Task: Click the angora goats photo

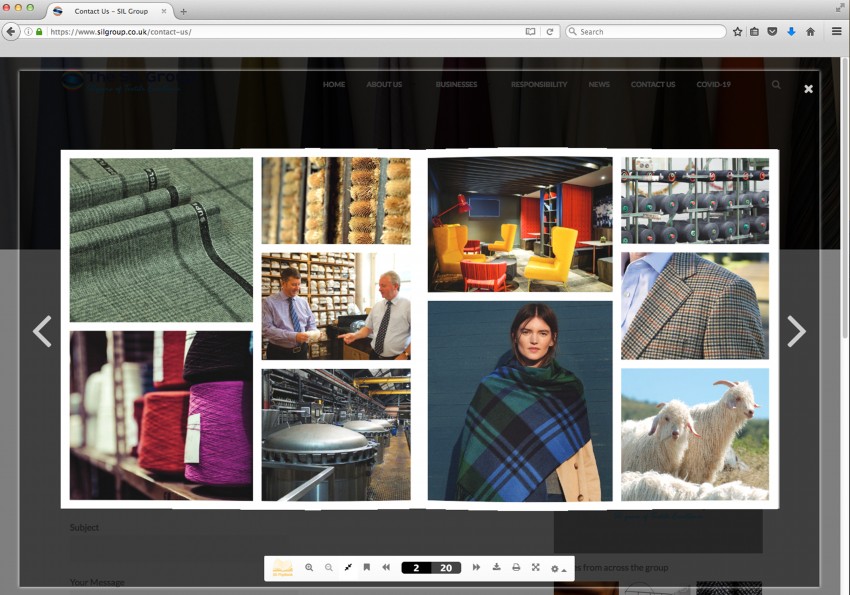Action: tap(694, 434)
